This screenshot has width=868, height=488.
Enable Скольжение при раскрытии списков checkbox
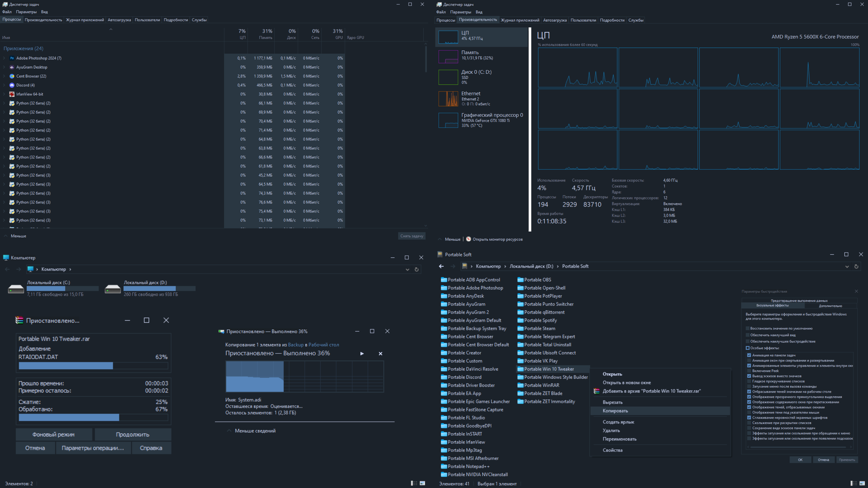(749, 423)
